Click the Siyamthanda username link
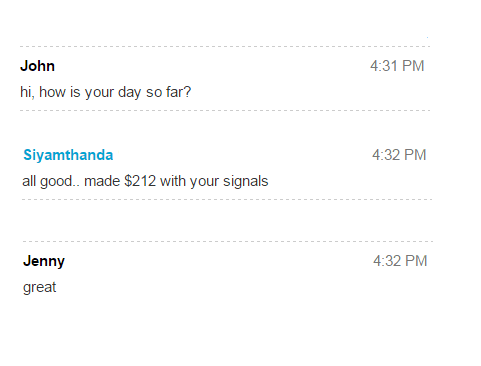The height and width of the screenshot is (366, 481). click(68, 155)
